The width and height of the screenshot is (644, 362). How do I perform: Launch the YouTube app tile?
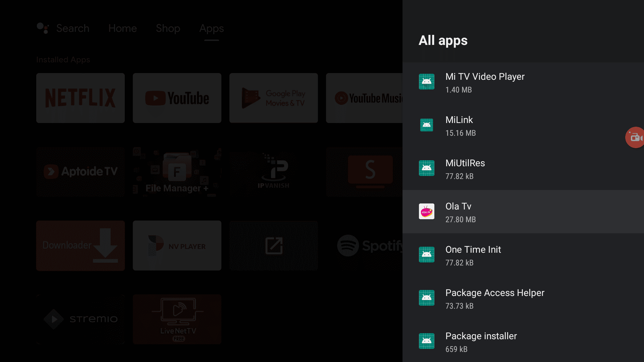pyautogui.click(x=177, y=98)
